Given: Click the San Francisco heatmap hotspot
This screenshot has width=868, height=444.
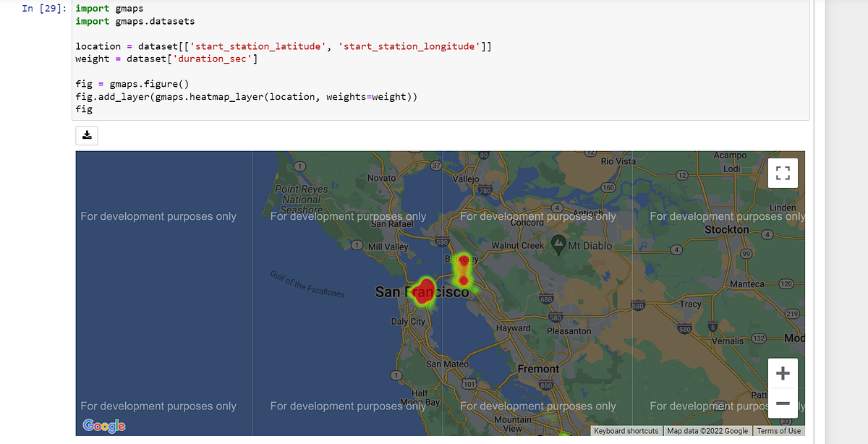Looking at the screenshot, I should click(424, 291).
